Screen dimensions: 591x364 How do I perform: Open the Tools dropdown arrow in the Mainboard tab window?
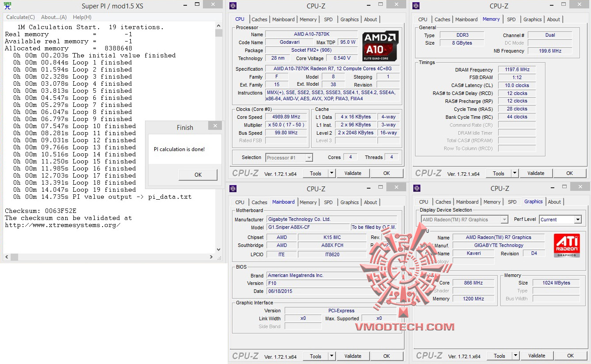coord(332,356)
